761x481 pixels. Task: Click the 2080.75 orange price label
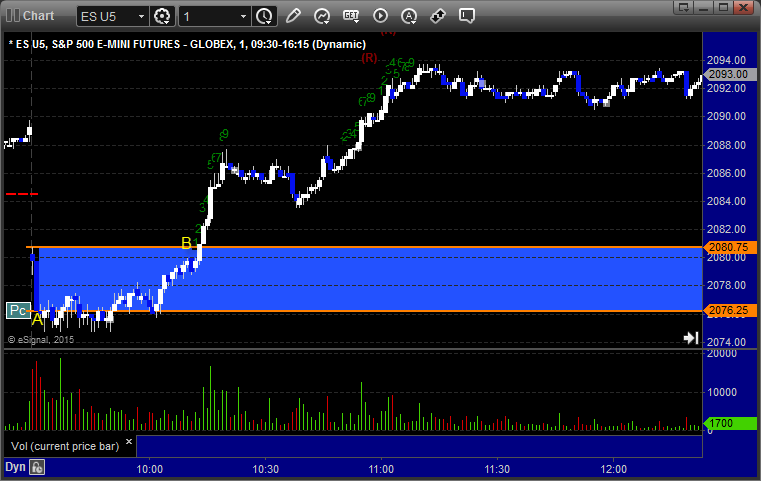[729, 247]
